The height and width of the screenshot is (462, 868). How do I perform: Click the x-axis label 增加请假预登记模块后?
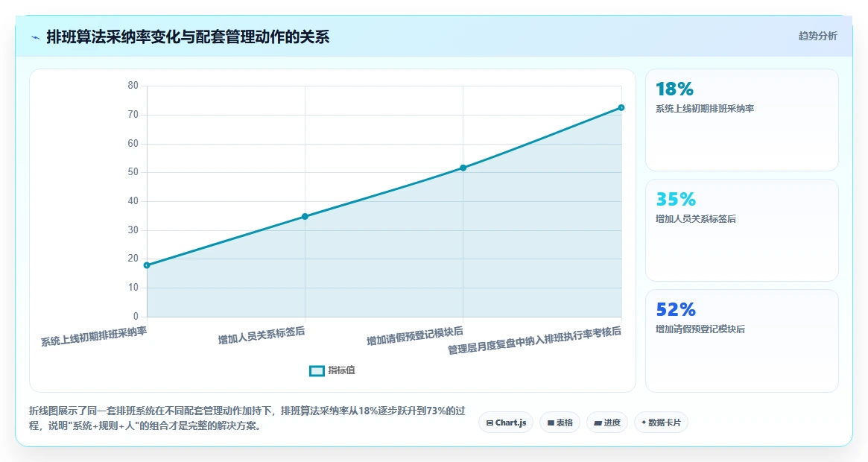click(x=415, y=336)
